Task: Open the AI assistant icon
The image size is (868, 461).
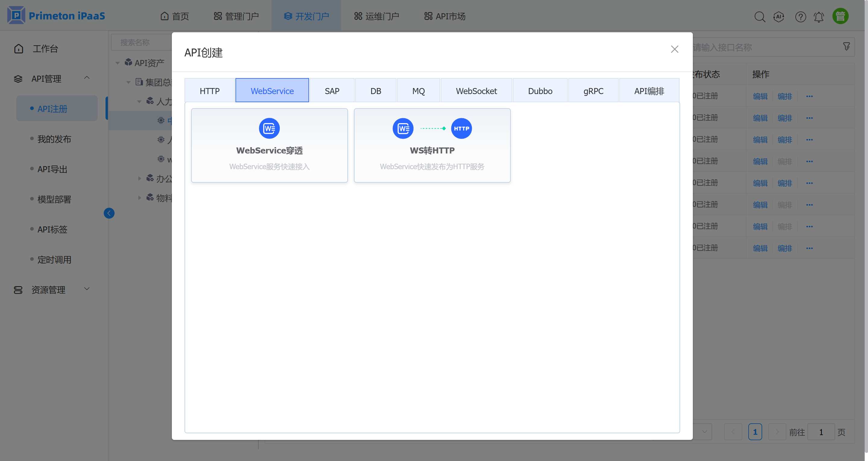Action: pyautogui.click(x=779, y=17)
